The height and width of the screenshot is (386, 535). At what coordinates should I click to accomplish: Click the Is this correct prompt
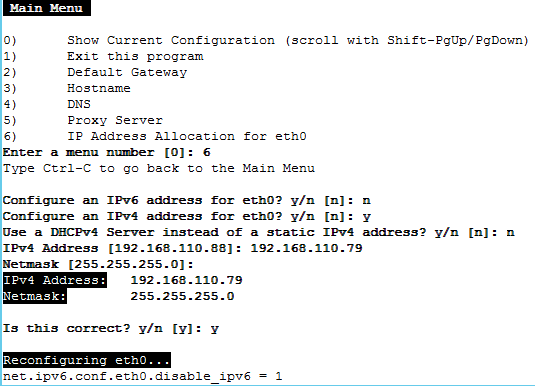point(111,328)
